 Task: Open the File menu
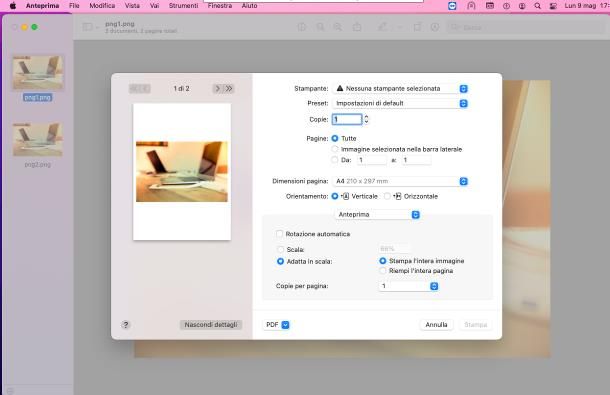point(74,5)
